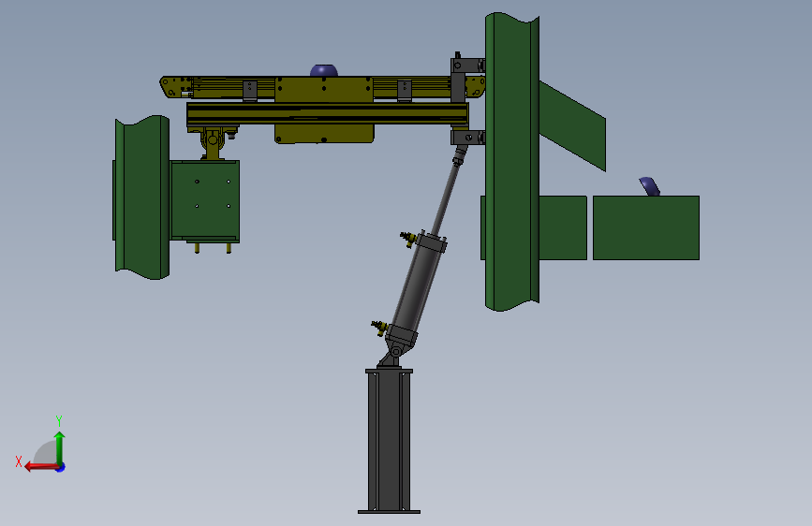Viewport: 812px width, 526px height.
Task: Select the flat base plate under the pedestal
Action: pyautogui.click(x=389, y=512)
